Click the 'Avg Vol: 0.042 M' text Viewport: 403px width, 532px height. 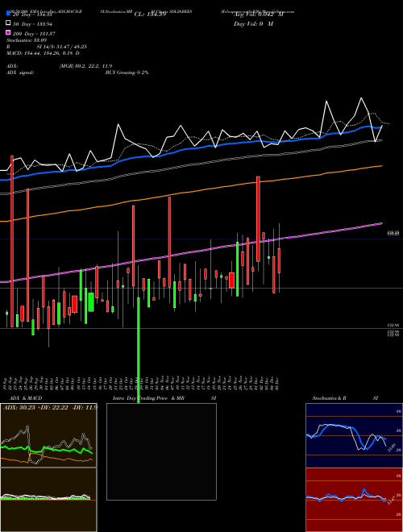point(258,15)
